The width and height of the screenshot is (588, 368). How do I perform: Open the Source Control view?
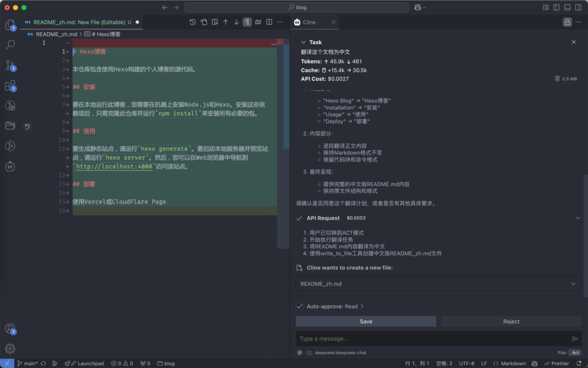click(x=10, y=66)
